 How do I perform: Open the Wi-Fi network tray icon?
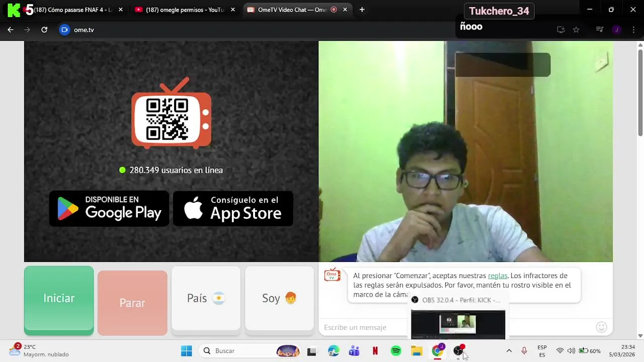coord(560,351)
